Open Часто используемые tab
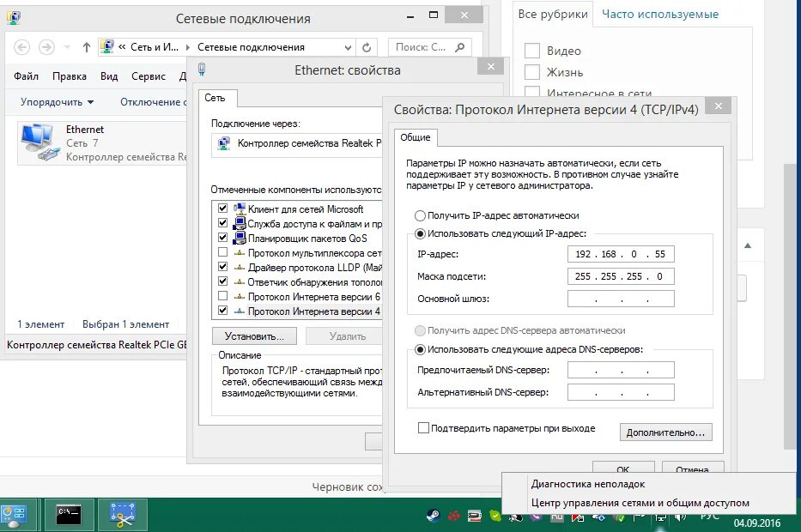 (660, 15)
